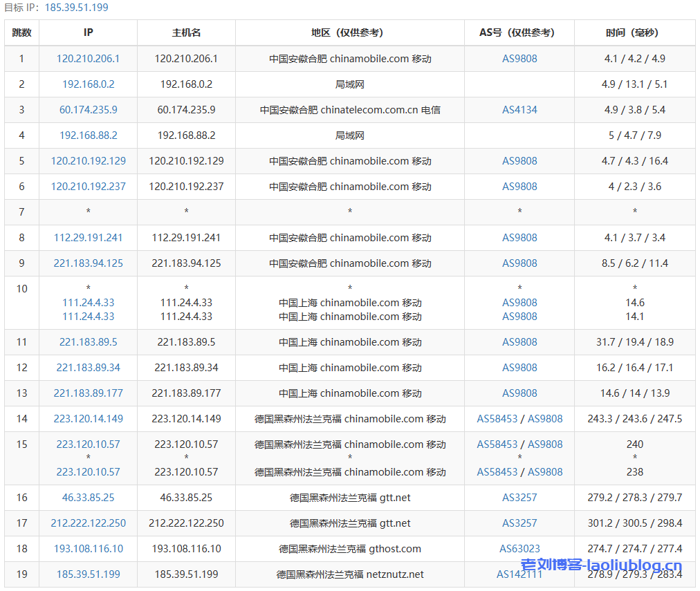
Task: Open the AS4134 link for hop 3
Action: coord(519,110)
